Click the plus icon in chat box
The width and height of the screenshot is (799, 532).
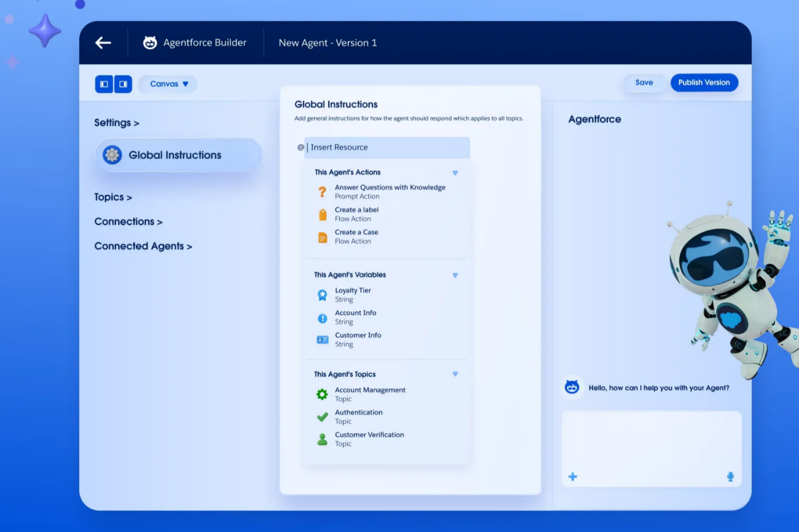572,477
